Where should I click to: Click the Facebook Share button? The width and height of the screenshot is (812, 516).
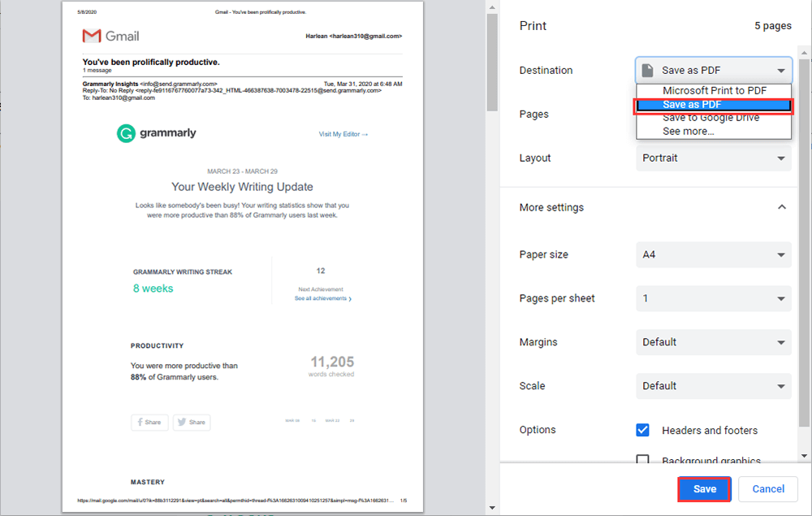point(149,423)
